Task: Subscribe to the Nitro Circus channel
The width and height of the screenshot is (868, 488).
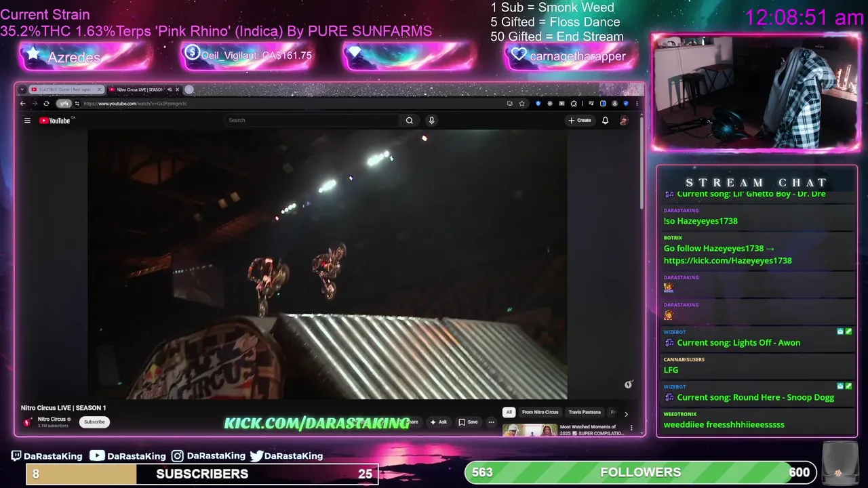Action: 94,422
